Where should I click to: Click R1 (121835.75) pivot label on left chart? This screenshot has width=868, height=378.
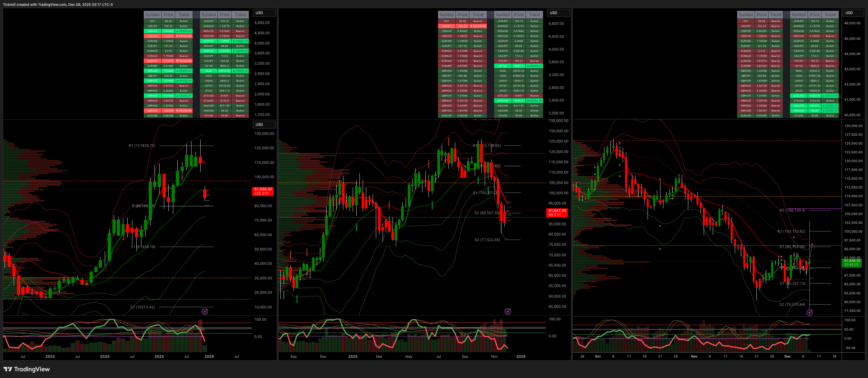tap(142, 145)
